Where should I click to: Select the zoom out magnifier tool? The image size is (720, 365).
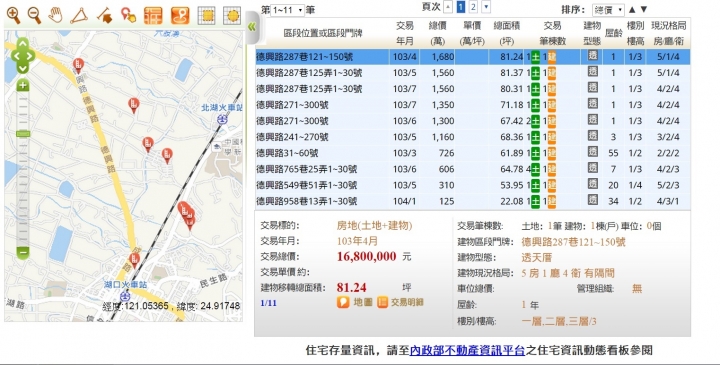[34, 16]
